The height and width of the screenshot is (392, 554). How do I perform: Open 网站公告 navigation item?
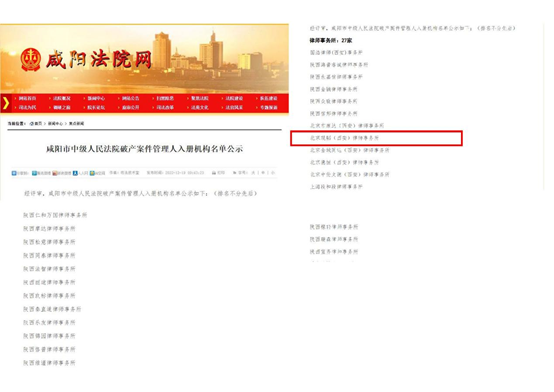[x=131, y=98]
